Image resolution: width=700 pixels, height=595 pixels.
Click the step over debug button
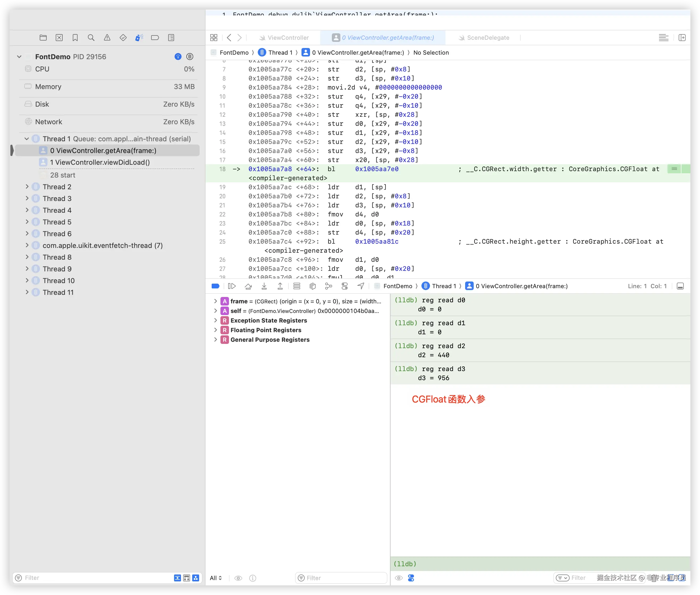coord(248,286)
